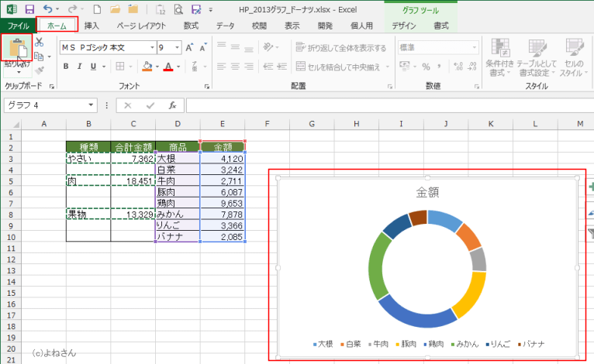Click the Undo arrow icon
The image size is (594, 364).
click(x=49, y=9)
